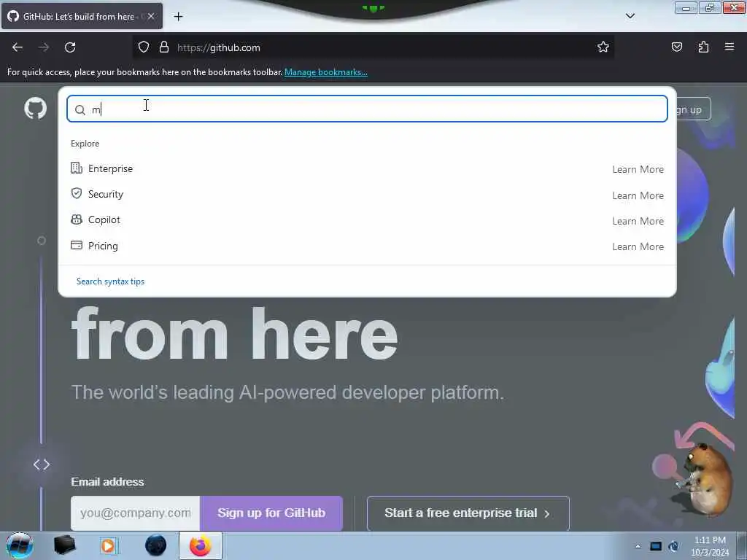Click the Email address label

[x=108, y=482]
